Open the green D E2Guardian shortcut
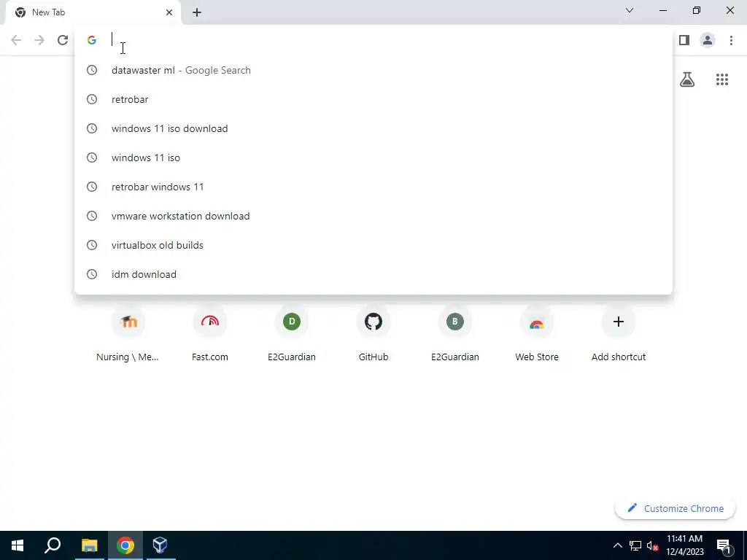 tap(292, 334)
